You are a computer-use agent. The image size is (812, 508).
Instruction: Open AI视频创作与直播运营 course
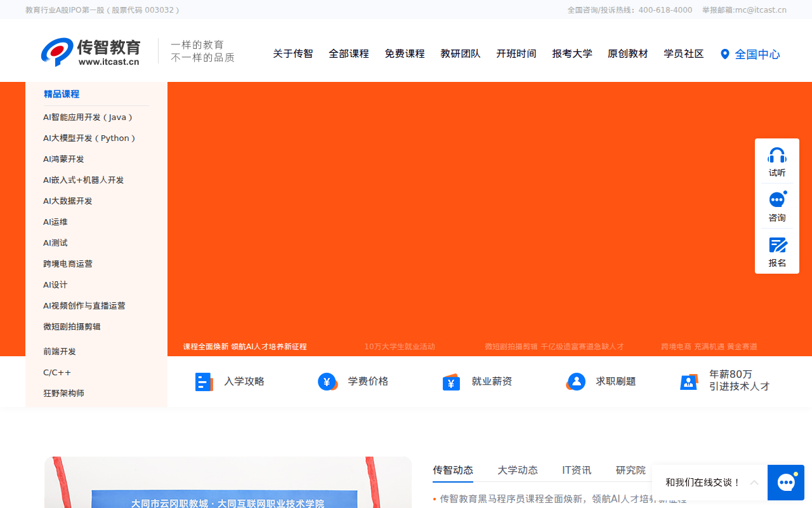[x=84, y=306]
